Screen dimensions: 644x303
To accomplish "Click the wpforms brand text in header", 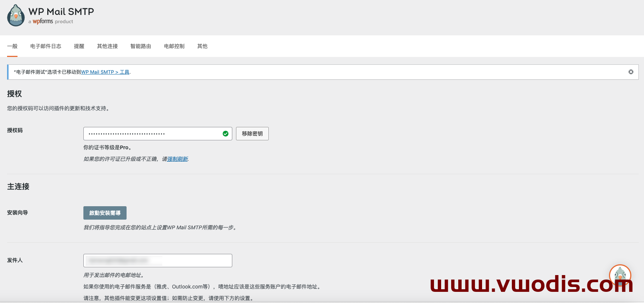I will pyautogui.click(x=43, y=22).
